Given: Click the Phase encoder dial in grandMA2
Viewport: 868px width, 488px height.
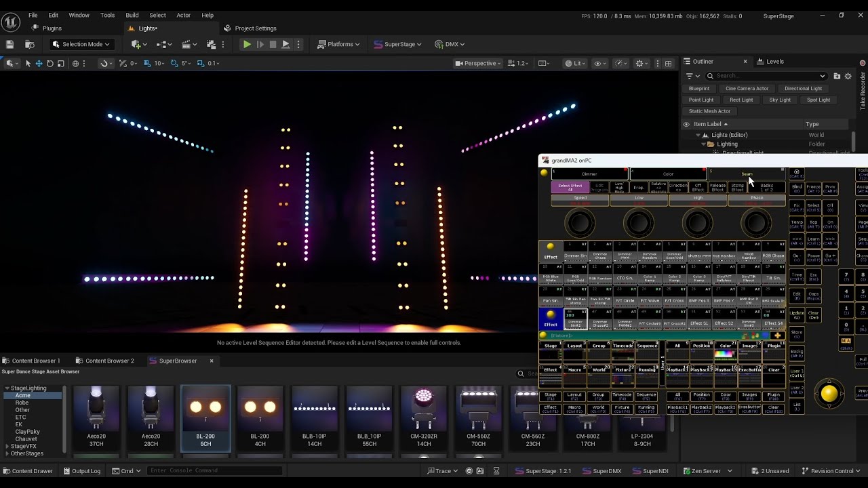Looking at the screenshot, I should (x=756, y=223).
